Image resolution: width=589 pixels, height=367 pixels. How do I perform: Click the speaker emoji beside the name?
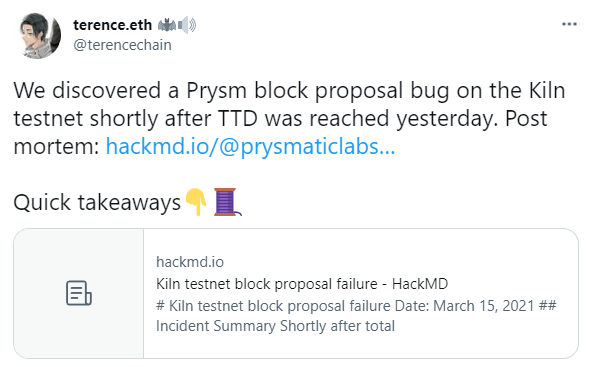[x=187, y=25]
